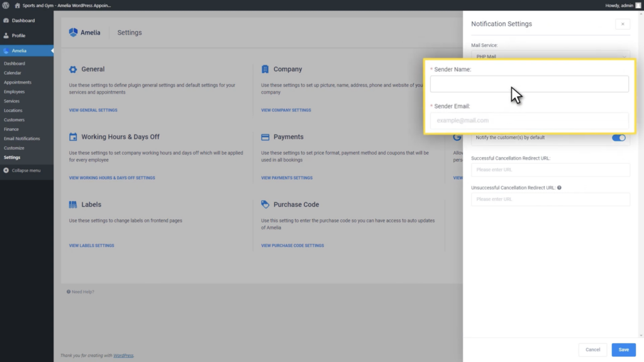The height and width of the screenshot is (362, 644).
Task: Click the Working Hours calendar icon
Action: click(73, 136)
